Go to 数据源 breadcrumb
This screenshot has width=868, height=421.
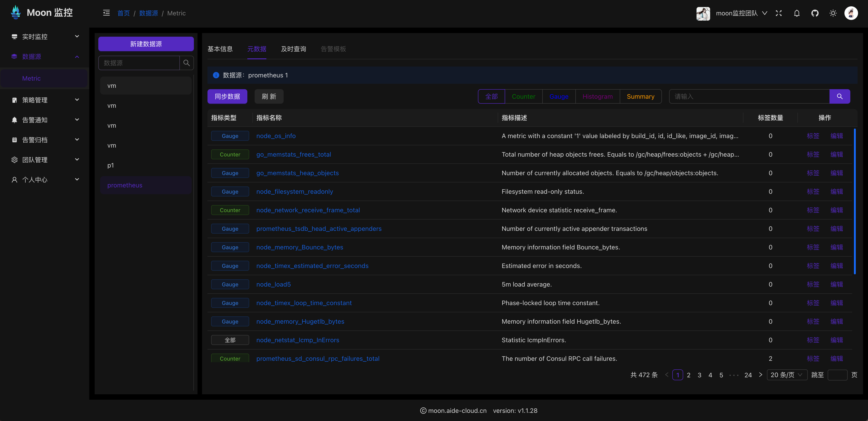(149, 13)
